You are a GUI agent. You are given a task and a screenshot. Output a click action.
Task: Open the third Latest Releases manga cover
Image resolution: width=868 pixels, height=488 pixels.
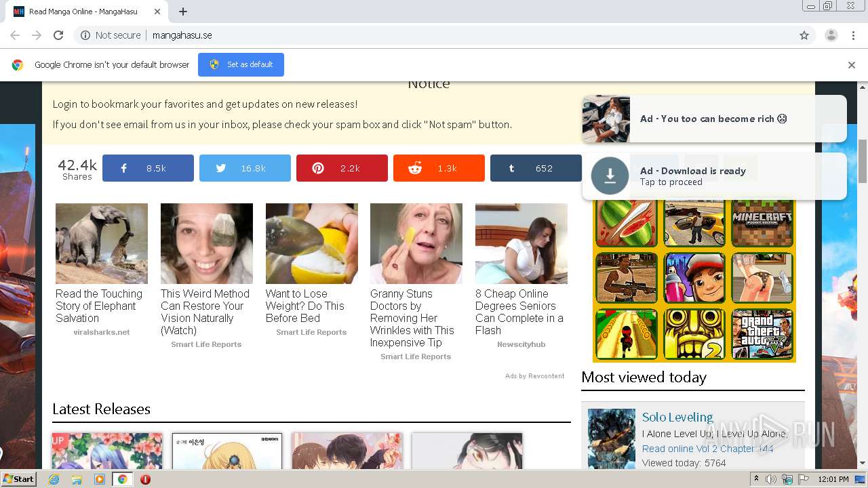pyautogui.click(x=347, y=451)
